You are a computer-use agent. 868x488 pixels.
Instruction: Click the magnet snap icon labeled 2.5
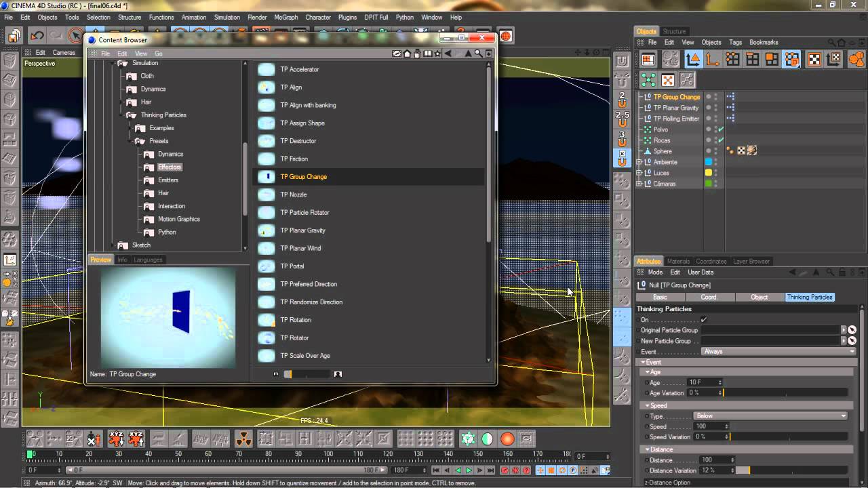622,119
